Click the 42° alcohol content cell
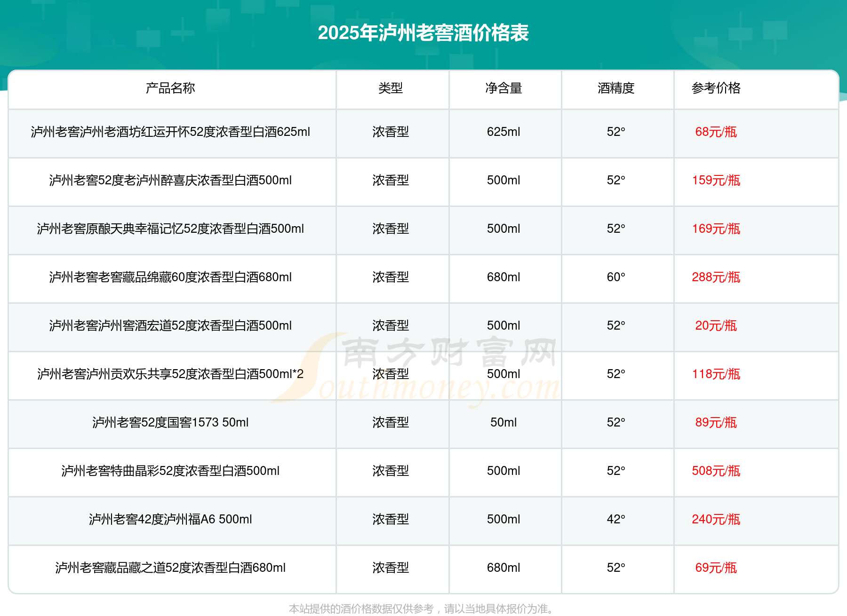The image size is (847, 616). (x=616, y=520)
